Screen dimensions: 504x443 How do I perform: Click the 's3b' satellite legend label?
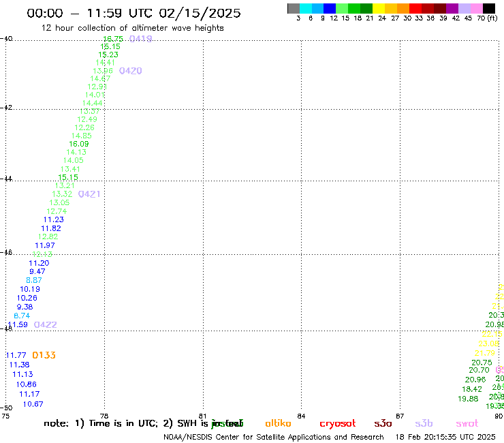click(424, 423)
